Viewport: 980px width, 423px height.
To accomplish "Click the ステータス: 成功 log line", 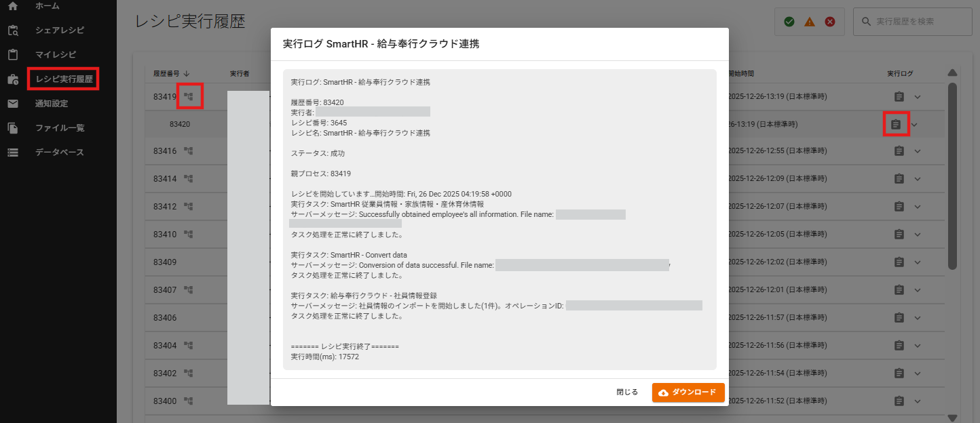I will 318,153.
